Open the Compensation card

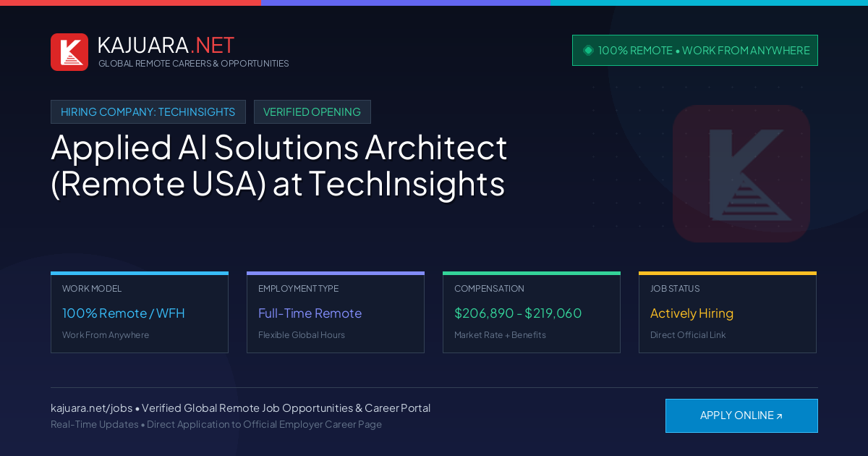pos(532,312)
